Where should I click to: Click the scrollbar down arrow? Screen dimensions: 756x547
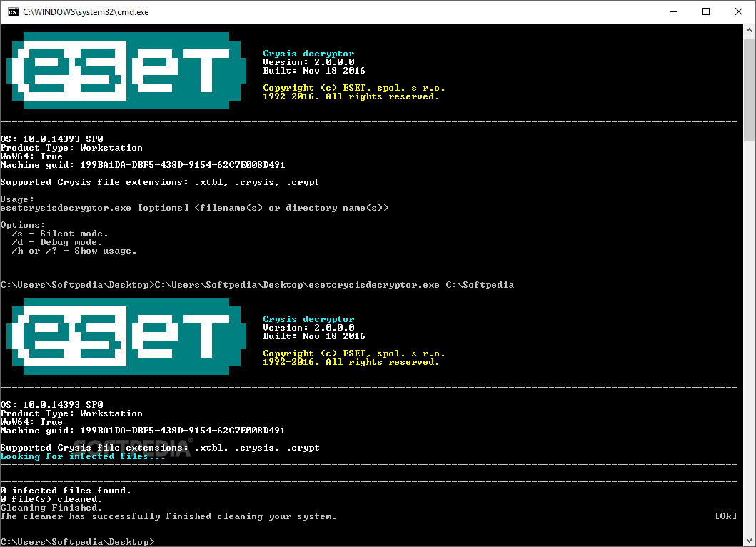coord(749,541)
